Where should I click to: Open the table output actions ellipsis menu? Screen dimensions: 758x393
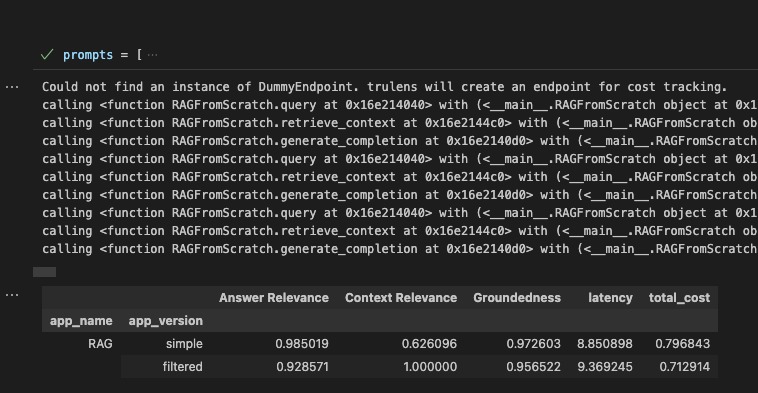(x=12, y=294)
